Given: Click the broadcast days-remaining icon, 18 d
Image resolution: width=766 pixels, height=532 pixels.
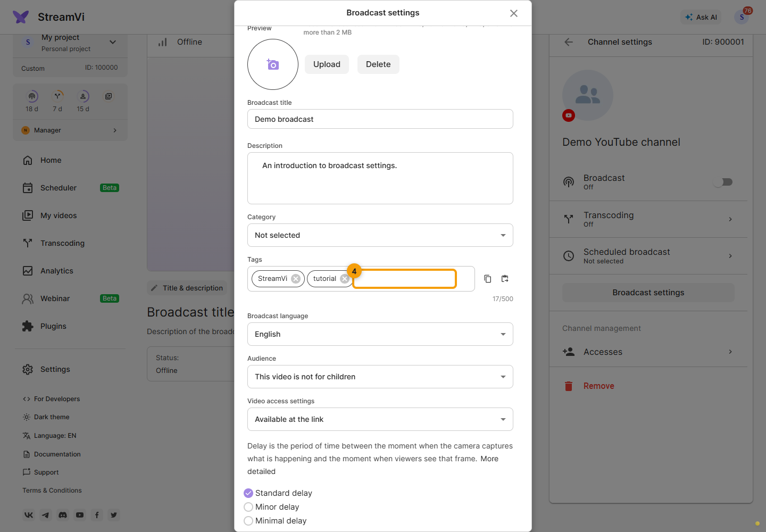Looking at the screenshot, I should coord(32,96).
